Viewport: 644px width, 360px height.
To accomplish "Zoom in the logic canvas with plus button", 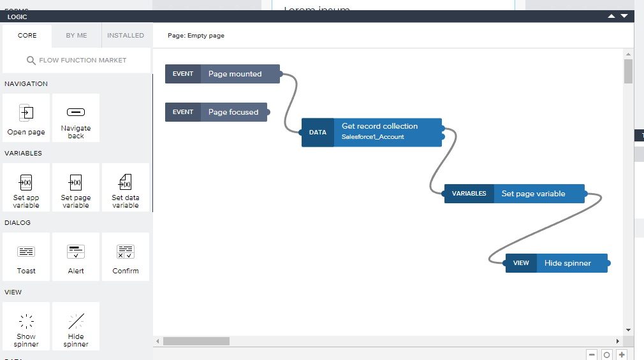I will [622, 355].
